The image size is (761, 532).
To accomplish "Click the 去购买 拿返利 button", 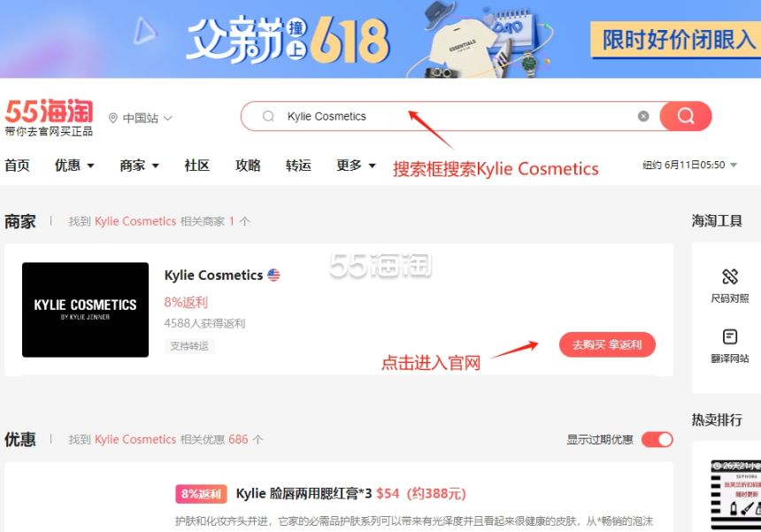I will (x=607, y=344).
